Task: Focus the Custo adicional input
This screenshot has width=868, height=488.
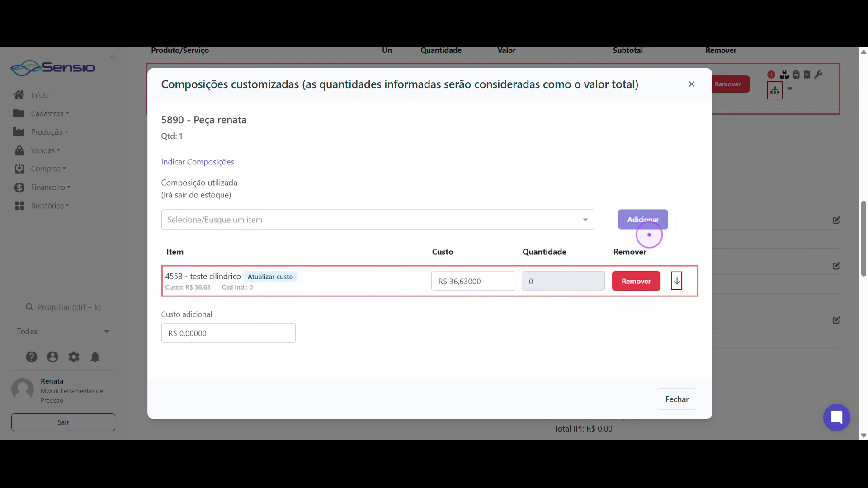Action: 228,333
